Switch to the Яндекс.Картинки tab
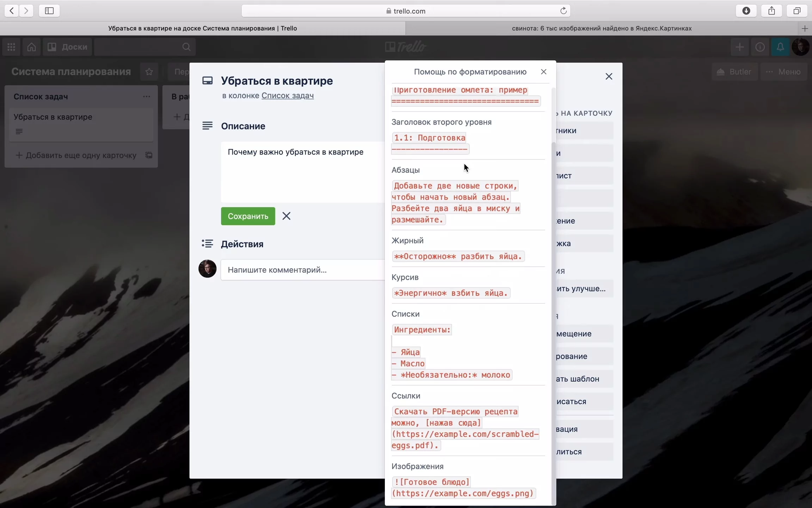This screenshot has width=812, height=508. [602, 28]
